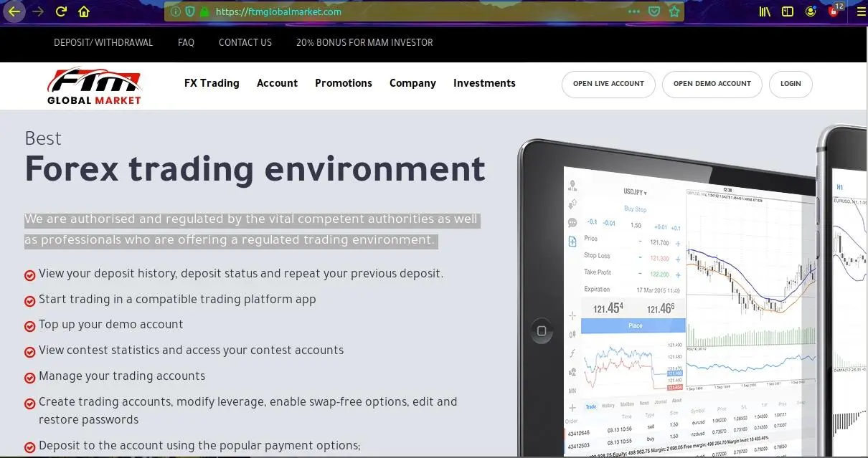Open the Promotions menu
The width and height of the screenshot is (868, 458).
click(x=344, y=83)
